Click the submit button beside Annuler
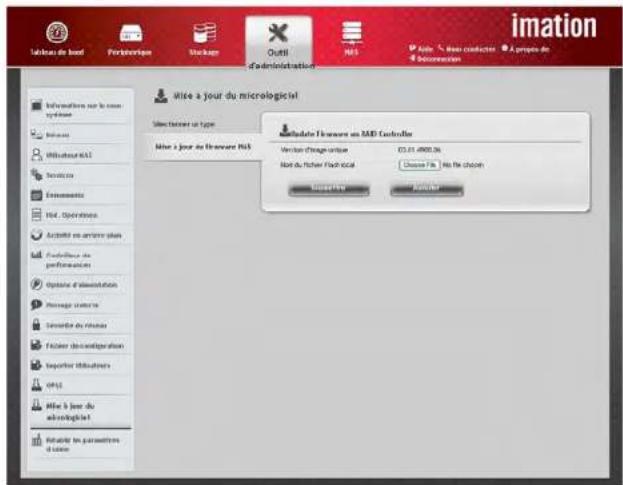623x485 pixels. [x=329, y=189]
